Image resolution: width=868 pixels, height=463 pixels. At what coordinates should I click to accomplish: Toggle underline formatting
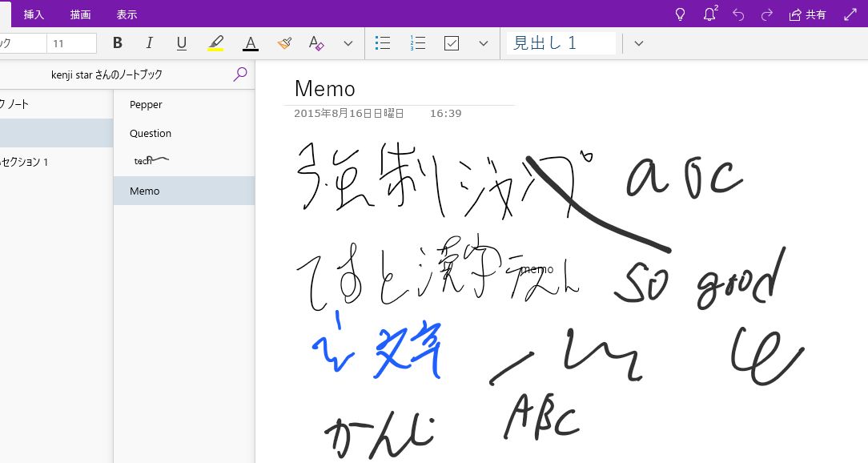click(x=182, y=43)
